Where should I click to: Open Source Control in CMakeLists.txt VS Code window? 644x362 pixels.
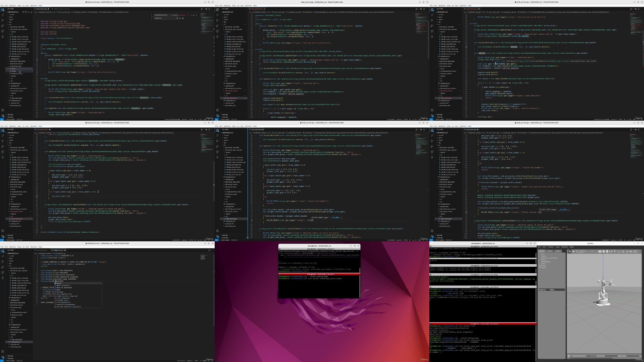3,262
